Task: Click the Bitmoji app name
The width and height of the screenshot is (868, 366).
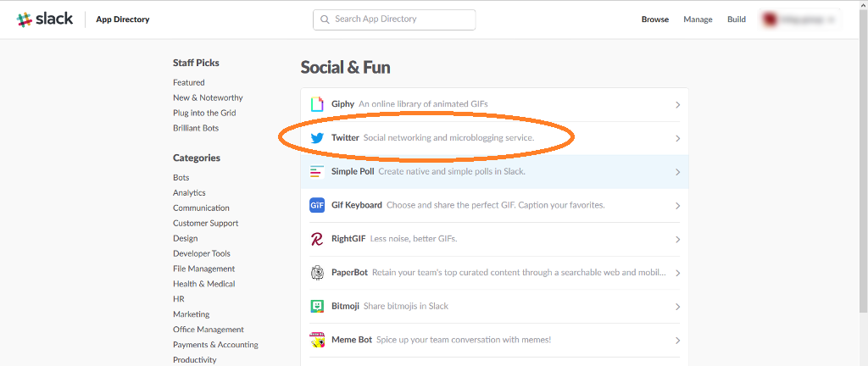Action: coord(346,307)
